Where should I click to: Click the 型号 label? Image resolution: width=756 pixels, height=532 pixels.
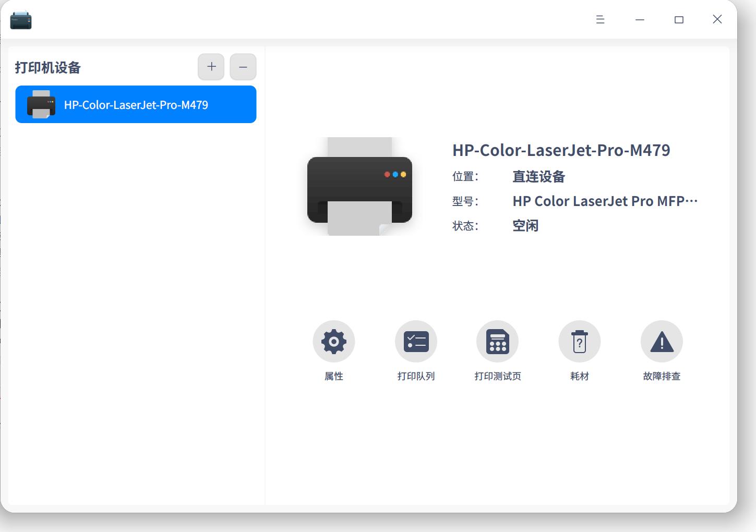[465, 201]
